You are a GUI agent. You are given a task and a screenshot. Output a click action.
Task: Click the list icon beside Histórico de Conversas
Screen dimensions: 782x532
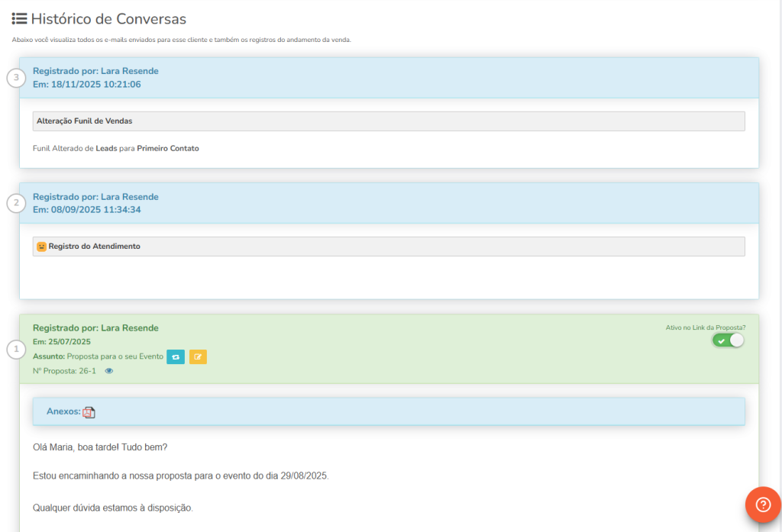[x=20, y=19]
